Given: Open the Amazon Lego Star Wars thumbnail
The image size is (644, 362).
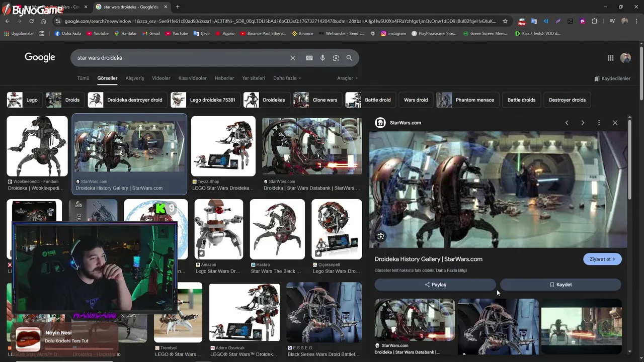Looking at the screenshot, I should click(x=219, y=229).
